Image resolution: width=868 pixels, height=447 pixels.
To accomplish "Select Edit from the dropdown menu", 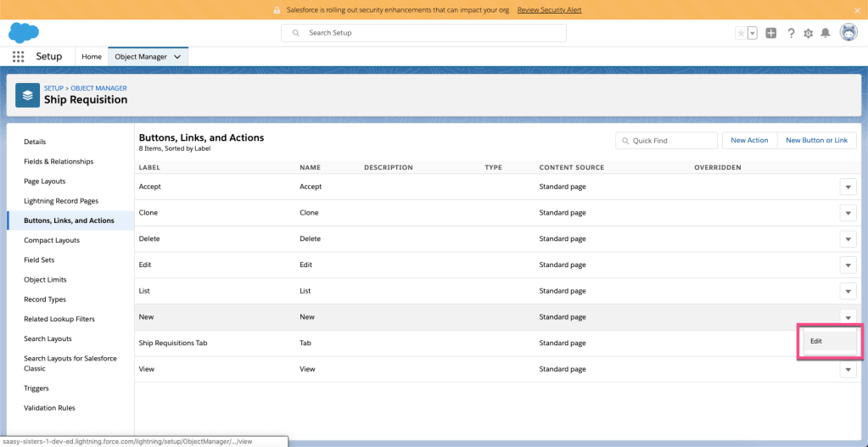I will [x=829, y=341].
